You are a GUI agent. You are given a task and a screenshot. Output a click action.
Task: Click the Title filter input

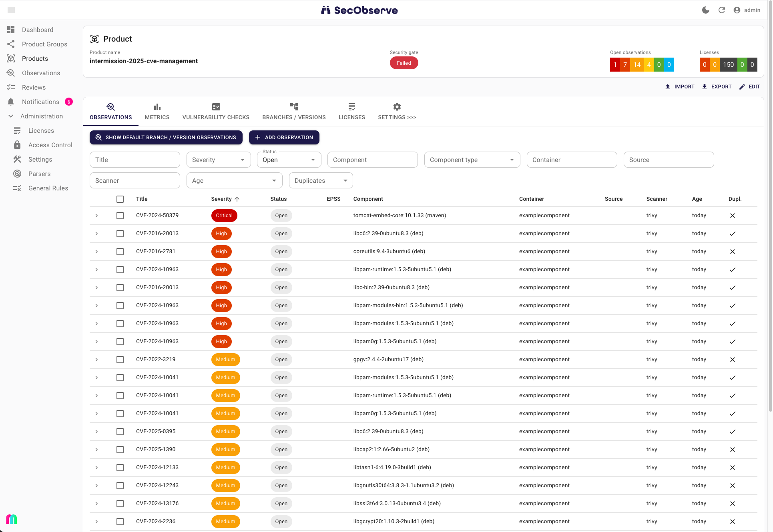pyautogui.click(x=135, y=160)
